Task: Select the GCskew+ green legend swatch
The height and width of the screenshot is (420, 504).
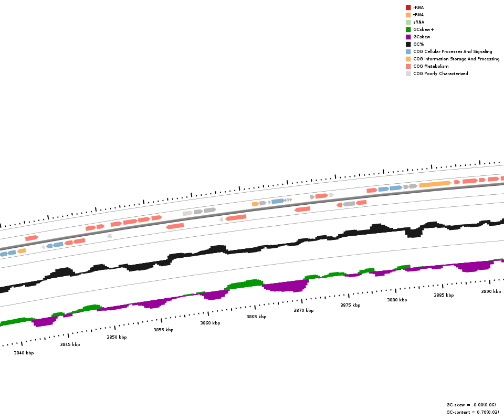Action: (408, 29)
